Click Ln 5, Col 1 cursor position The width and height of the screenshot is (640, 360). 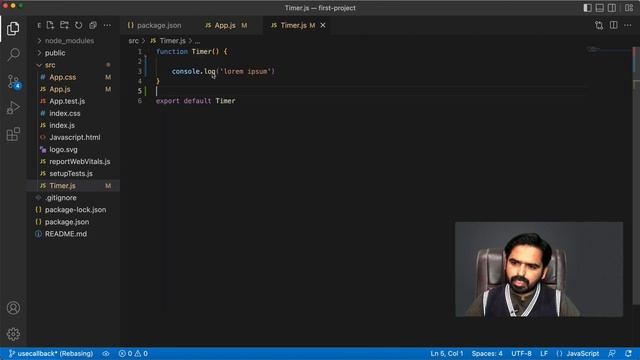pyautogui.click(x=447, y=353)
